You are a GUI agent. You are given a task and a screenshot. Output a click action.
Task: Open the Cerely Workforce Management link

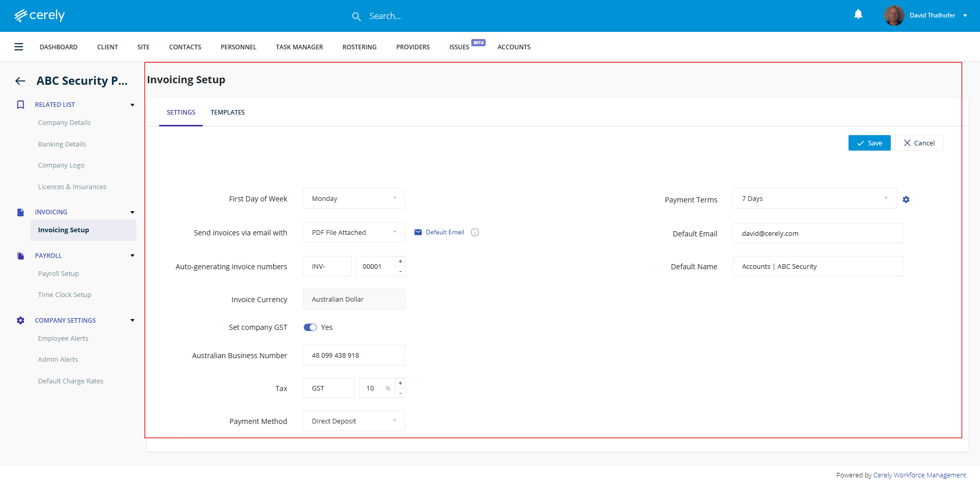[x=919, y=475]
